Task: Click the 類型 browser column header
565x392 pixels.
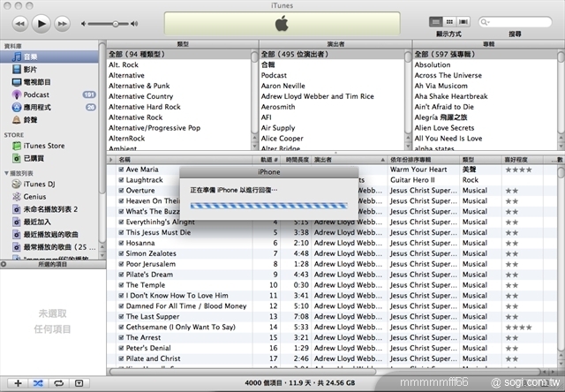Action: [183, 44]
